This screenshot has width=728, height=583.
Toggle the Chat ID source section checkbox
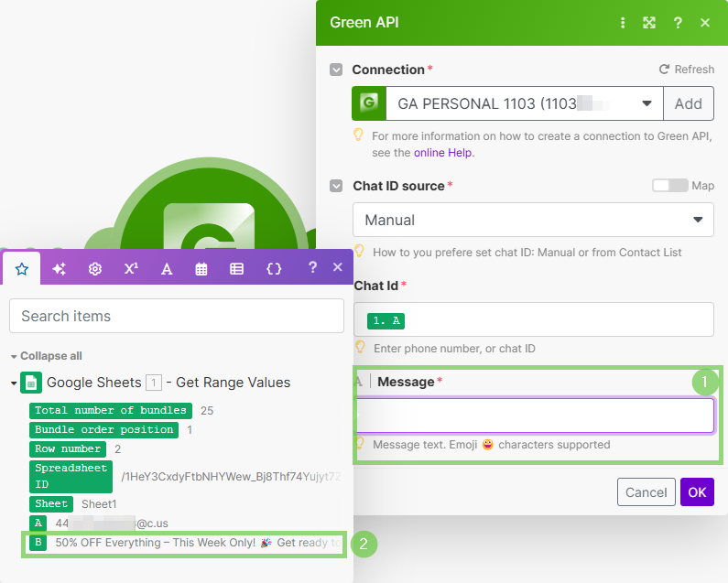coord(336,186)
